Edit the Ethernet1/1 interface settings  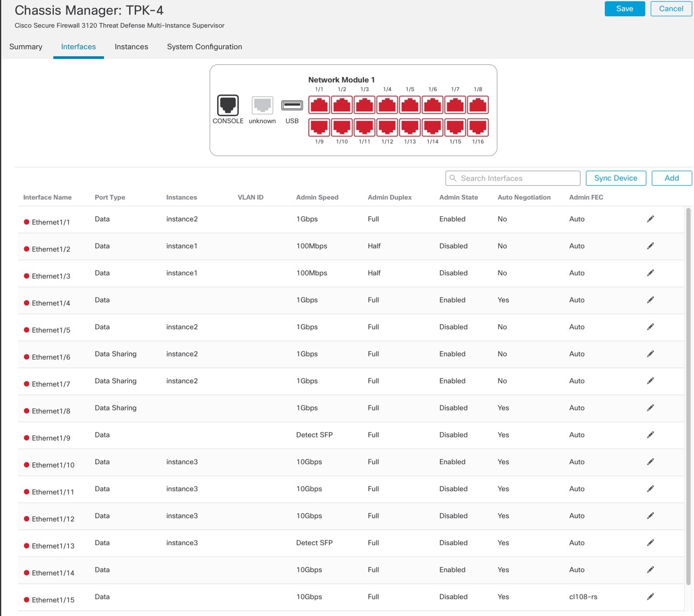650,219
